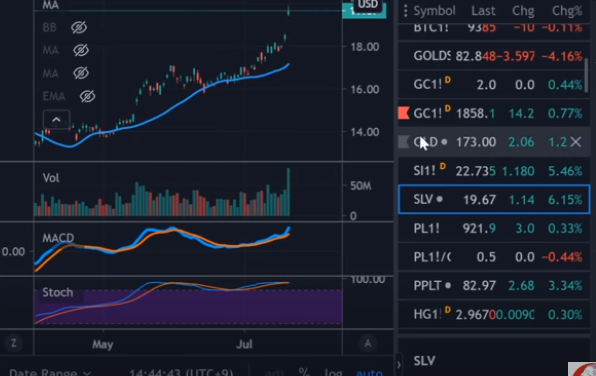Remove the GLD row with X

[576, 142]
